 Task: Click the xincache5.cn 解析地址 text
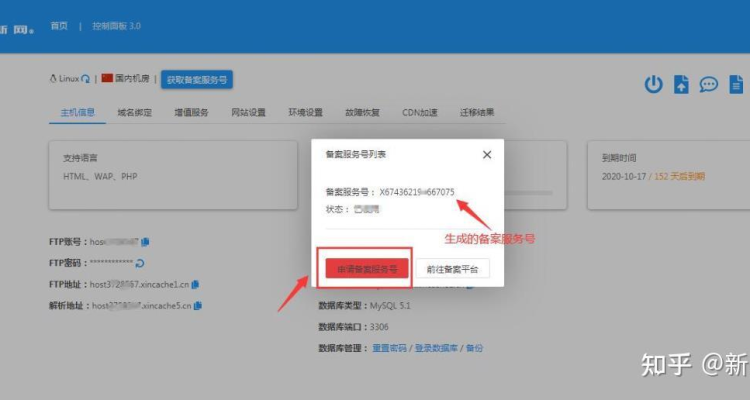[141, 306]
